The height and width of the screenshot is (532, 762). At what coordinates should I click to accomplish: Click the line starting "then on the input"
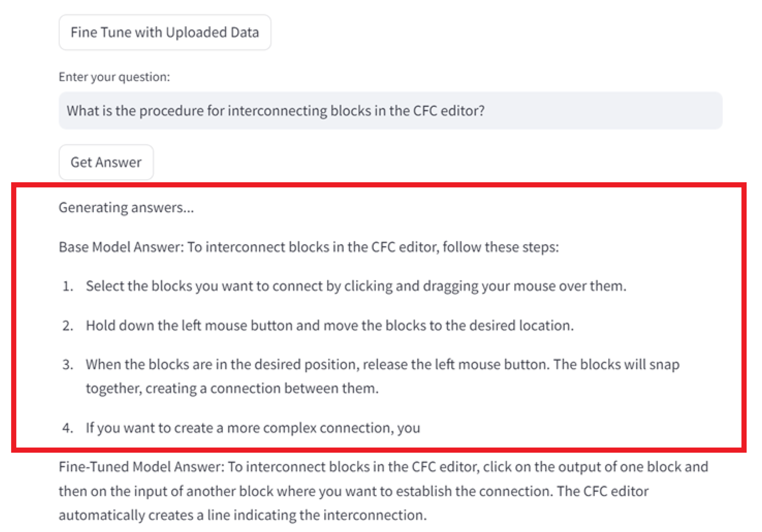tap(353, 491)
